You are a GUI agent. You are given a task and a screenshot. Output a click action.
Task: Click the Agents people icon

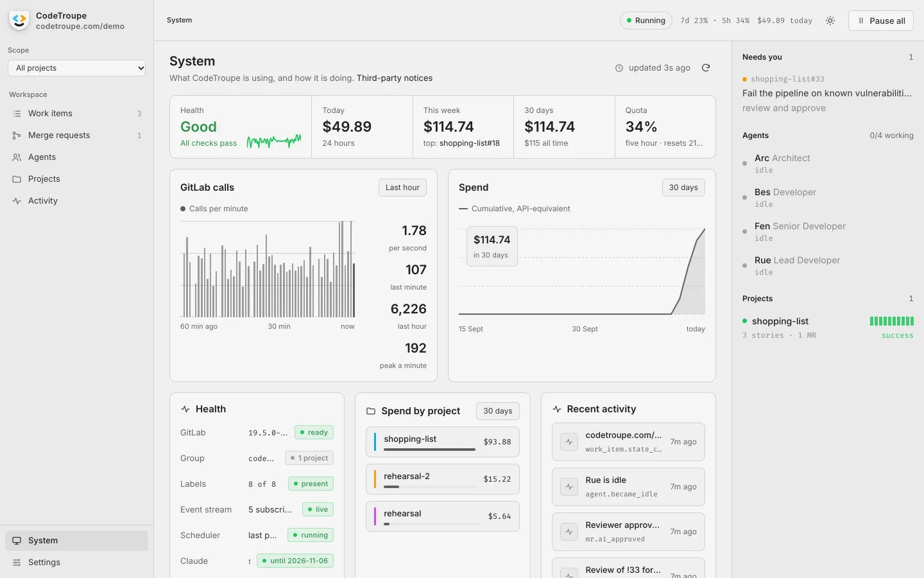click(x=17, y=157)
